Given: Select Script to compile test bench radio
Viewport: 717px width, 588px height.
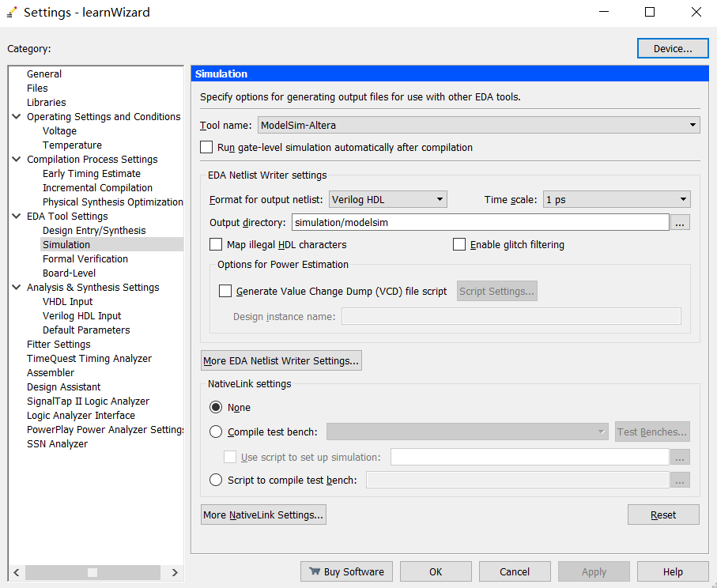Looking at the screenshot, I should pos(216,480).
